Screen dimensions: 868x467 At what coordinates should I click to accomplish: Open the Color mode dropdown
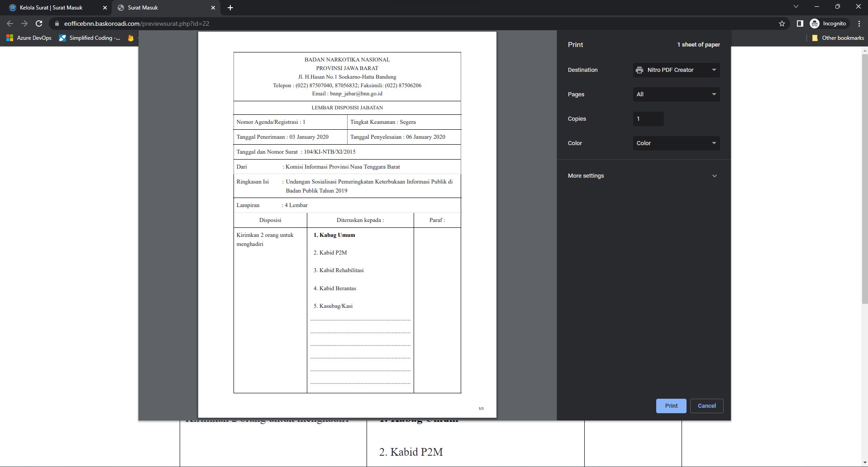[676, 143]
